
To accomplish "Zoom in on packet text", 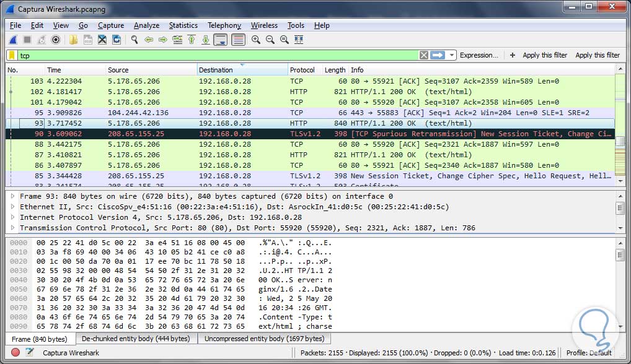I will (256, 40).
